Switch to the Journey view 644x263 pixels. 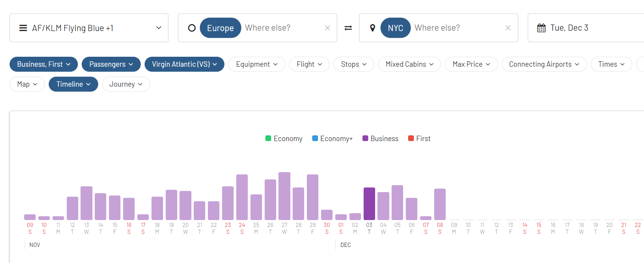click(125, 84)
